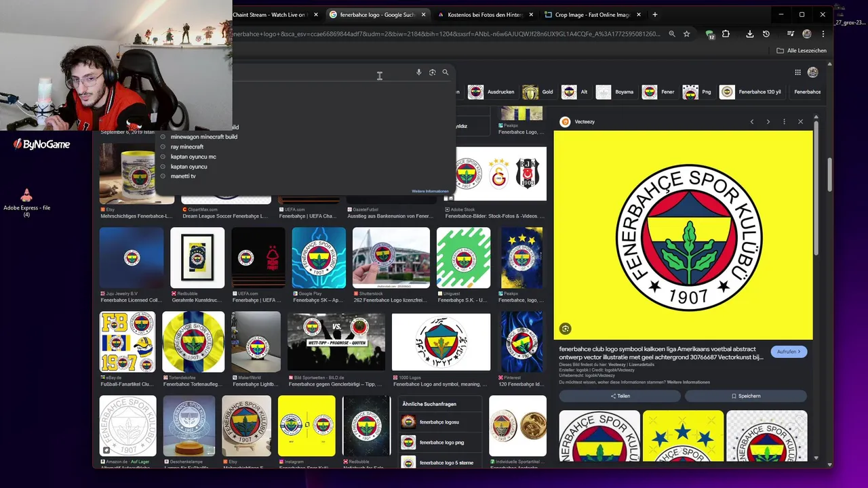Filter by Ausdrucken chip
The image size is (868, 488).
tap(492, 92)
